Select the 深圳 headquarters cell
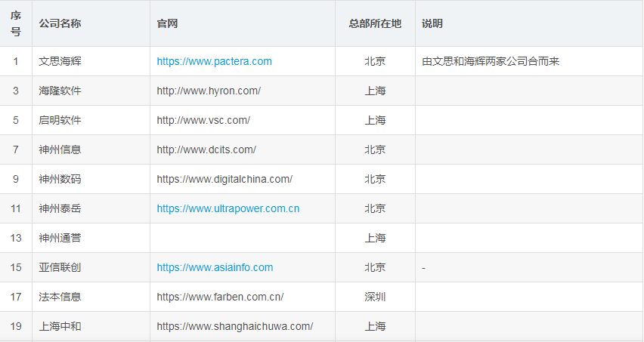This screenshot has width=644, height=342. [x=375, y=297]
